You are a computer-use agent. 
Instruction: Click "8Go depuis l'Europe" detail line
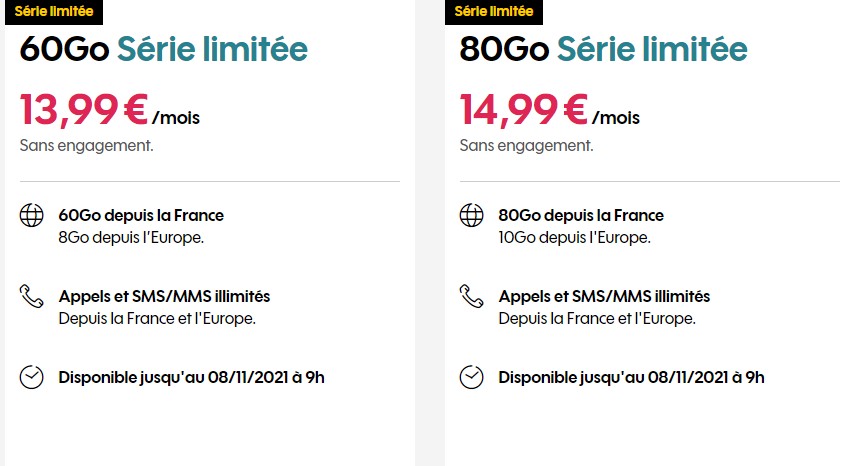130,237
